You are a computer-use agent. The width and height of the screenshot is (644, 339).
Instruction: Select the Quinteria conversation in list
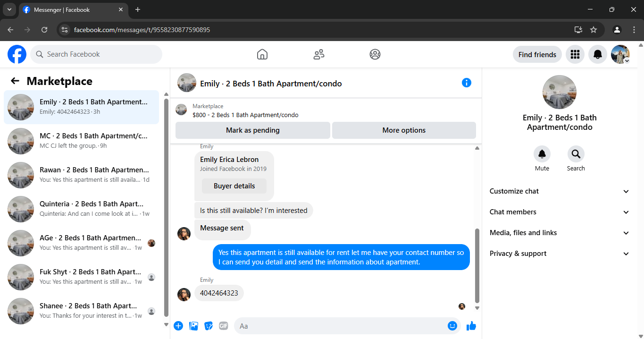(81, 209)
